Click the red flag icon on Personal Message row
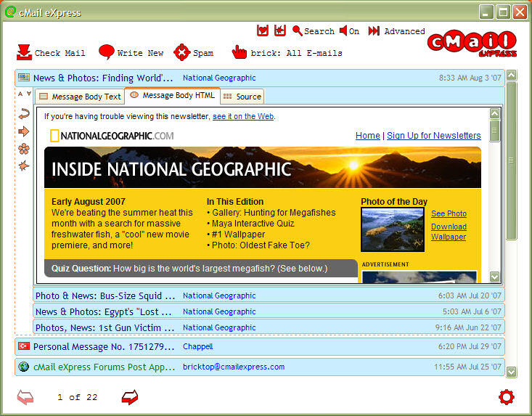Image resolution: width=532 pixels, height=416 pixels. pyautogui.click(x=24, y=346)
